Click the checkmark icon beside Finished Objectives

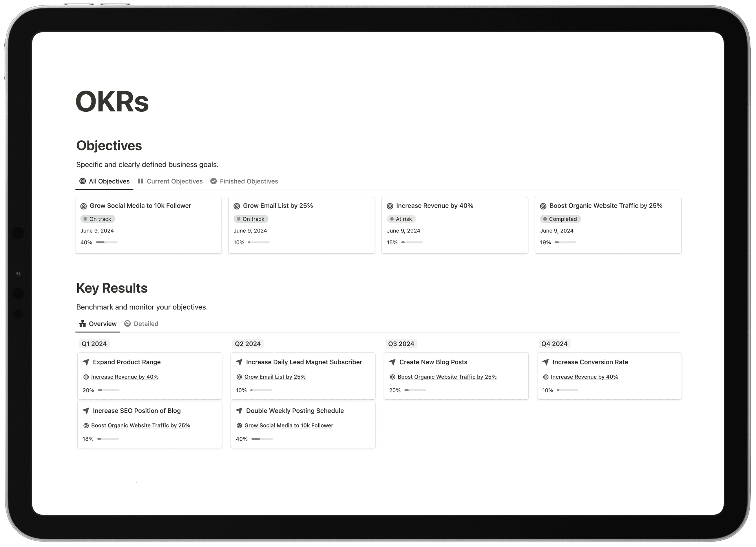[214, 181]
